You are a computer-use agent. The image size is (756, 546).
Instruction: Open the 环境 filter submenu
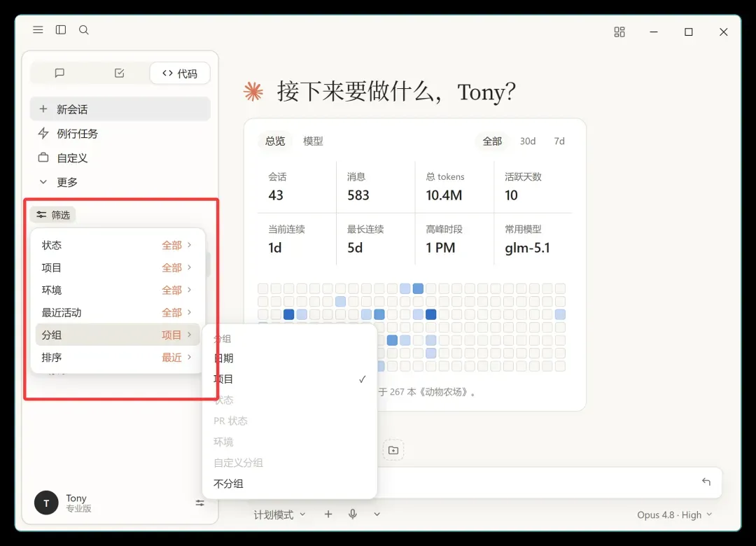point(117,290)
